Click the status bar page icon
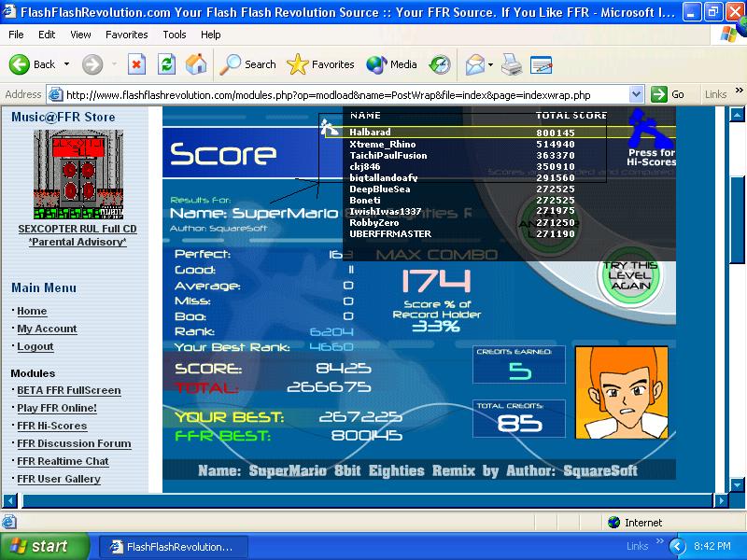747x560 pixels. click(9, 522)
